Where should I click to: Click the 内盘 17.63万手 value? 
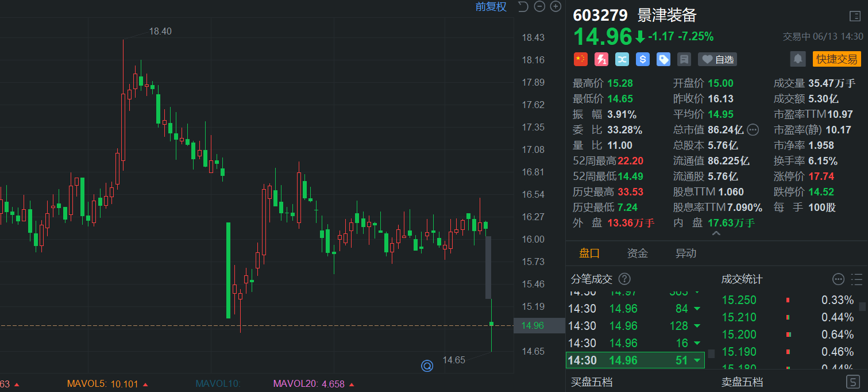coord(731,223)
